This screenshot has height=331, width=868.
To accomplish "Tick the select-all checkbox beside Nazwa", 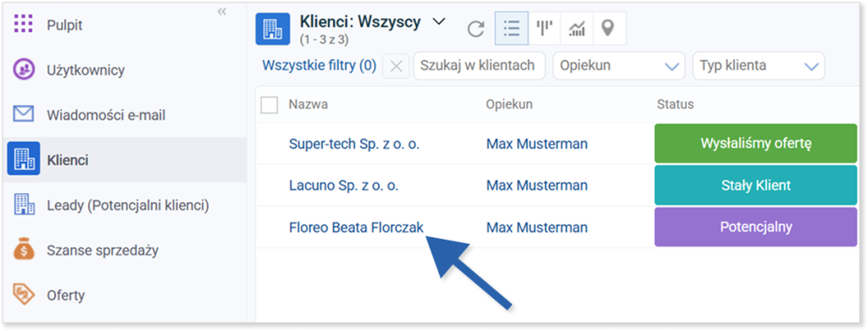I will pos(269,105).
